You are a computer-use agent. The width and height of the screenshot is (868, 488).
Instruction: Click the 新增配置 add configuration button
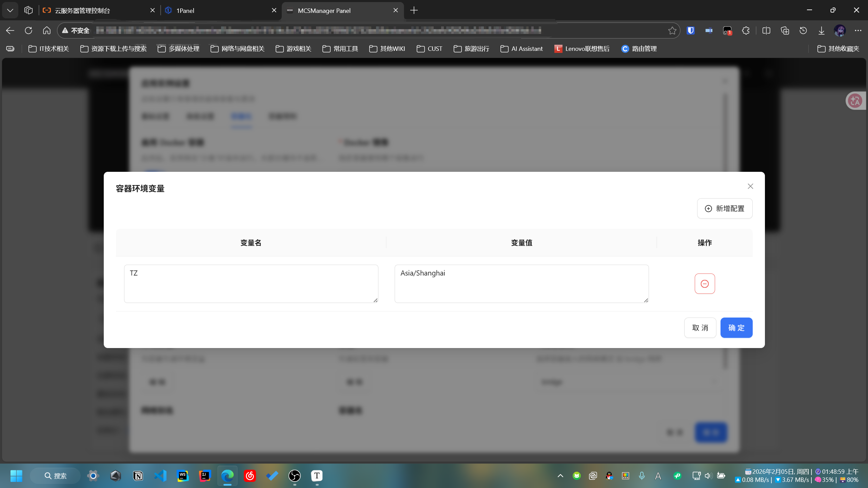(725, 208)
